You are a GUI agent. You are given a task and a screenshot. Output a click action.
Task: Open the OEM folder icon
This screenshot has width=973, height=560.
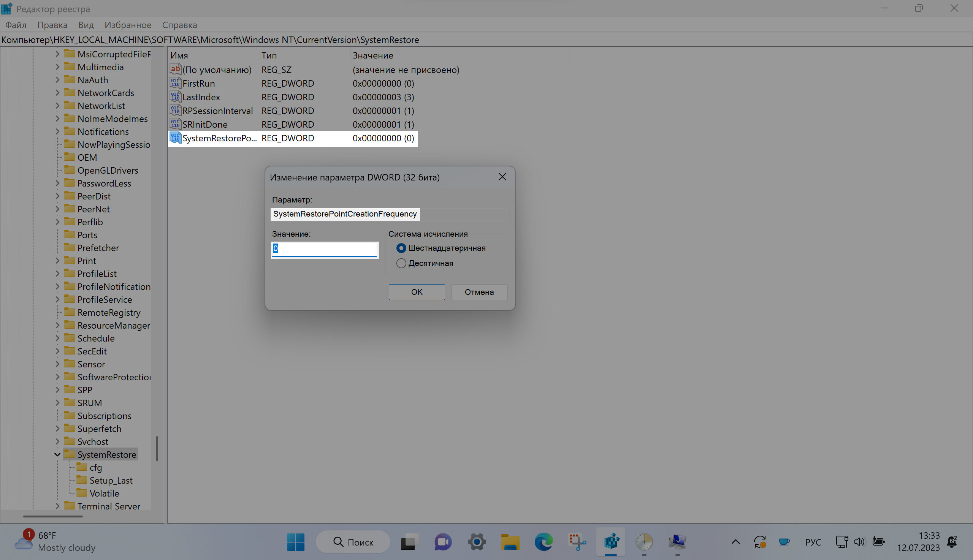coord(70,157)
